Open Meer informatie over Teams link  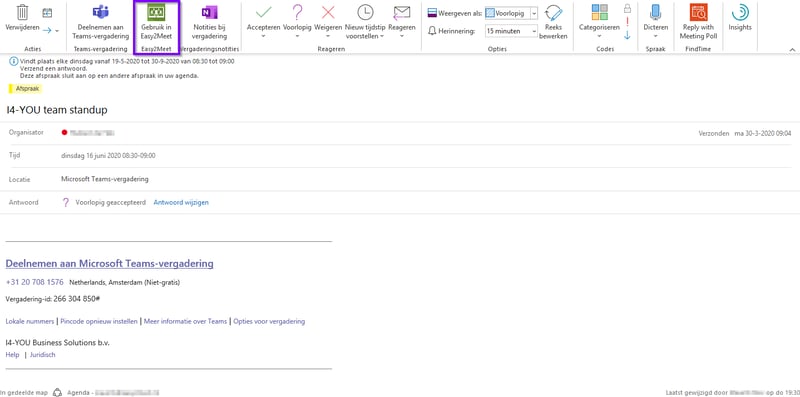[x=185, y=321]
